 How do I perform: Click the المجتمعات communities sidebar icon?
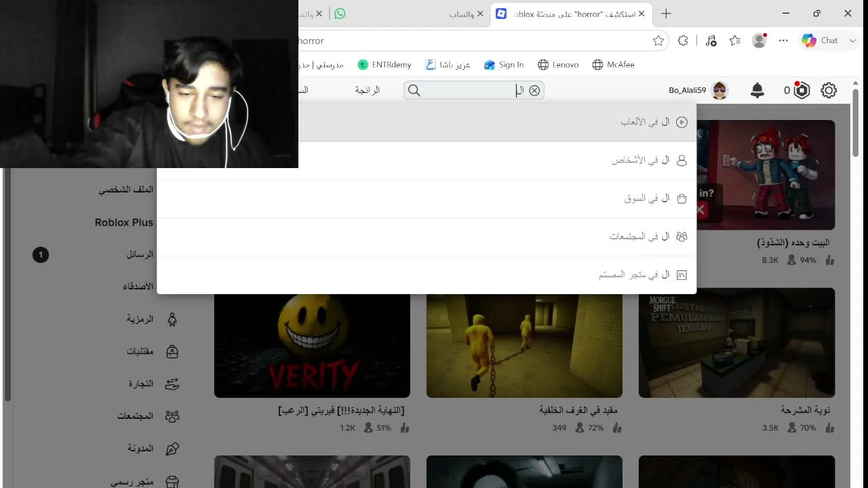172,416
